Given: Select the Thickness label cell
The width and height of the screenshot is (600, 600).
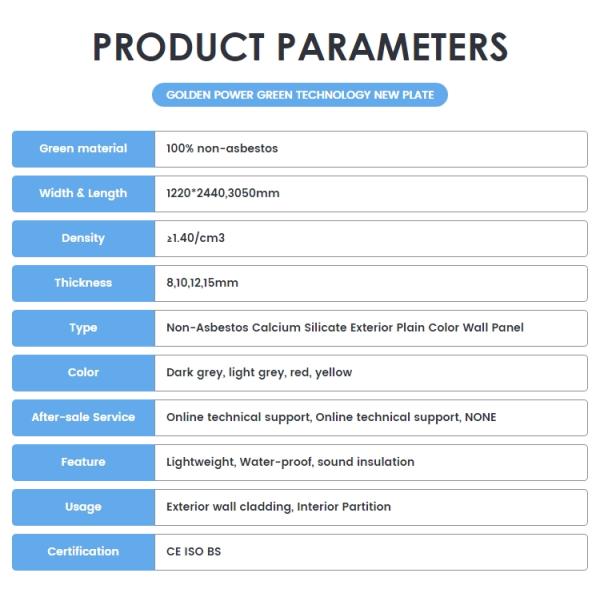Looking at the screenshot, I should click(x=83, y=283).
